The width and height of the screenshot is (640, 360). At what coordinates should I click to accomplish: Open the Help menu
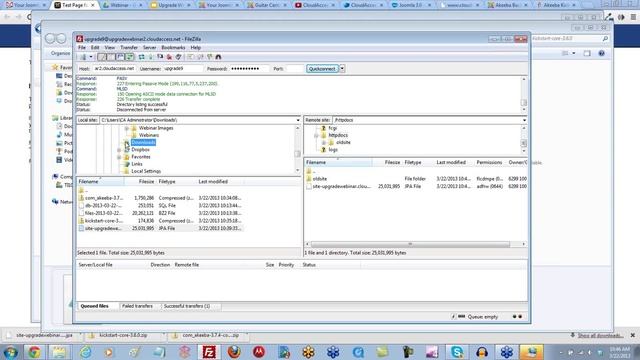pyautogui.click(x=196, y=48)
